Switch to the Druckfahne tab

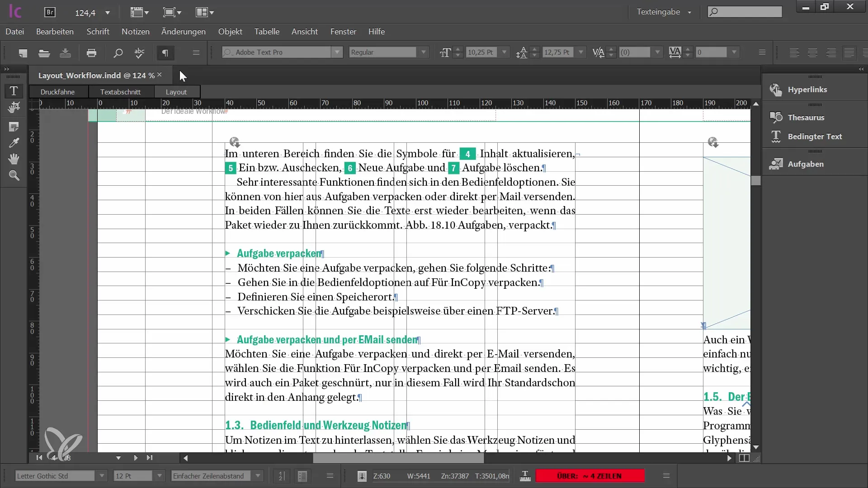pos(57,91)
